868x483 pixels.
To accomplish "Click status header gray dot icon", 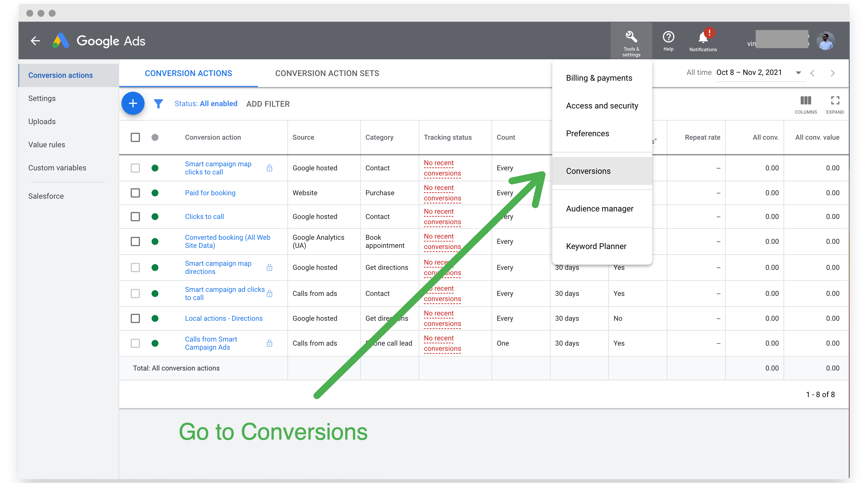I will pyautogui.click(x=155, y=137).
